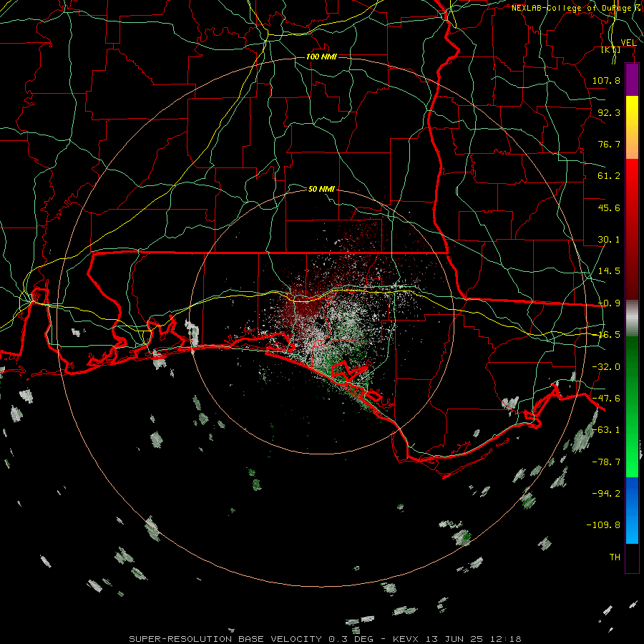Viewport: 644px width, 644px height.
Task: Pick the red segment of velocity color bar
Action: coord(632,229)
